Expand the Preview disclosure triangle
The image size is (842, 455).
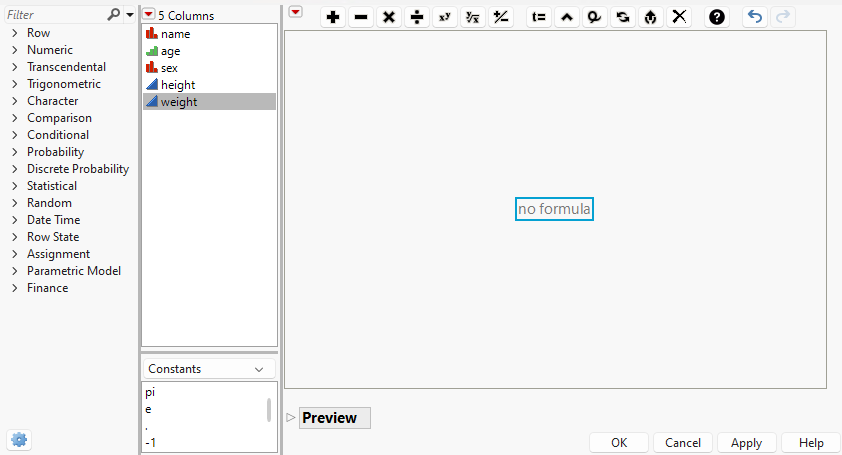[291, 417]
